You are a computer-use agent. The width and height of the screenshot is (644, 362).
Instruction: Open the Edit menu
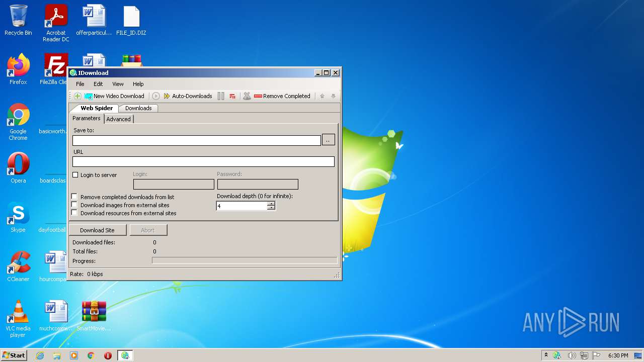[x=98, y=84]
